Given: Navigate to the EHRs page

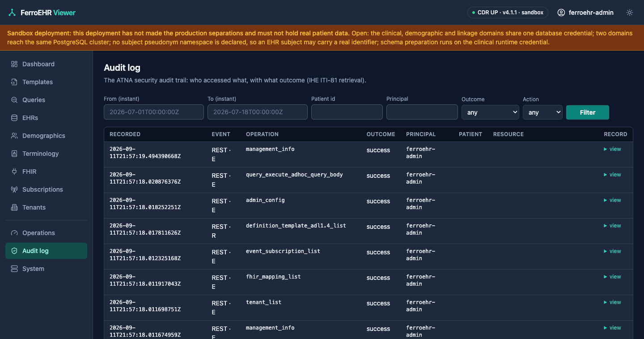Looking at the screenshot, I should coord(46,118).
